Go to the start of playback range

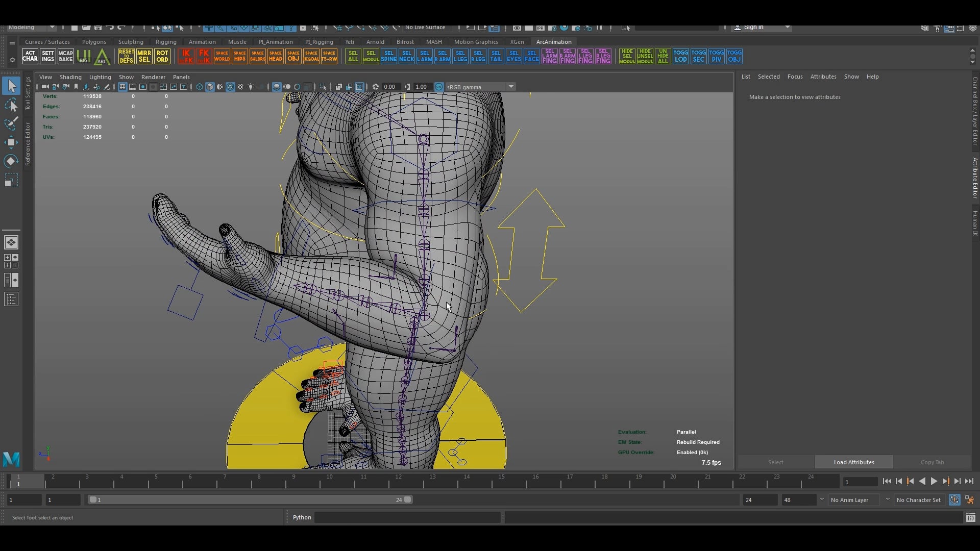[887, 481]
